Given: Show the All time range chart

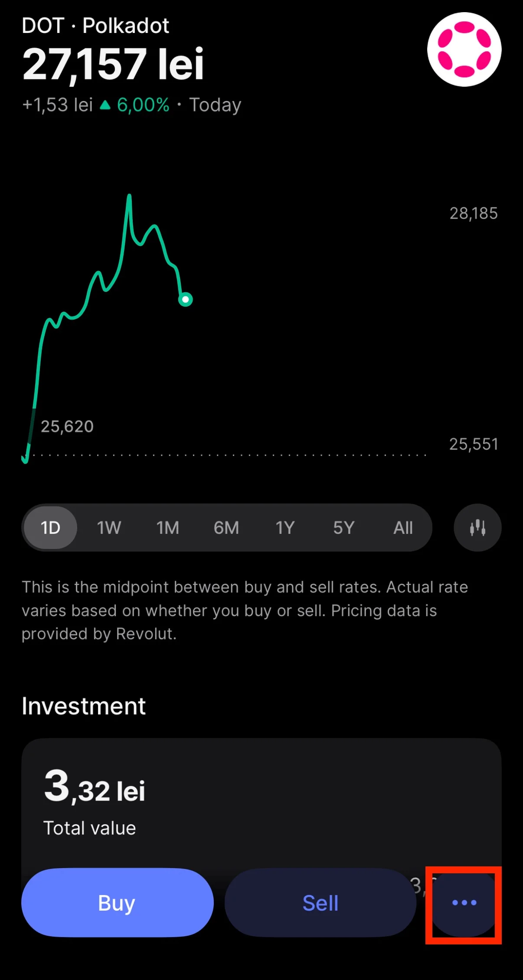Looking at the screenshot, I should 403,528.
